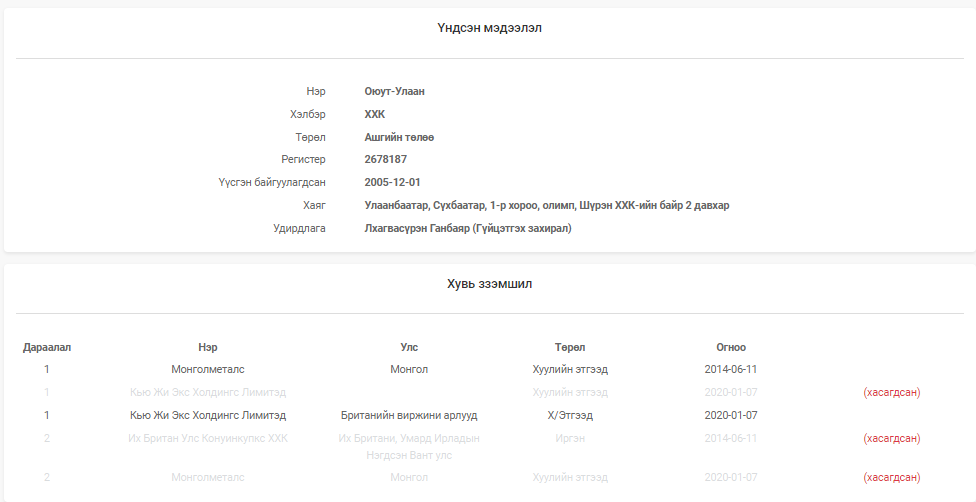Click the Ашгийн төлөө type value
The width and height of the screenshot is (976, 502).
pyautogui.click(x=400, y=137)
